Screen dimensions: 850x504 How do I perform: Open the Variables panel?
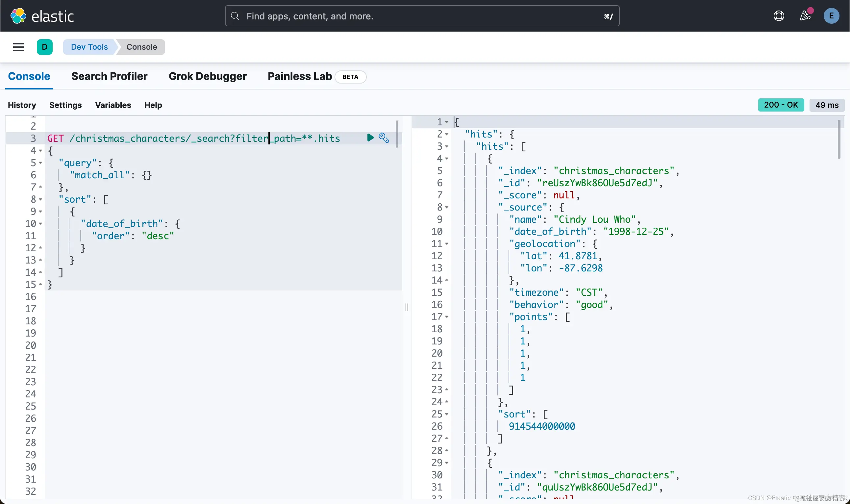click(113, 105)
